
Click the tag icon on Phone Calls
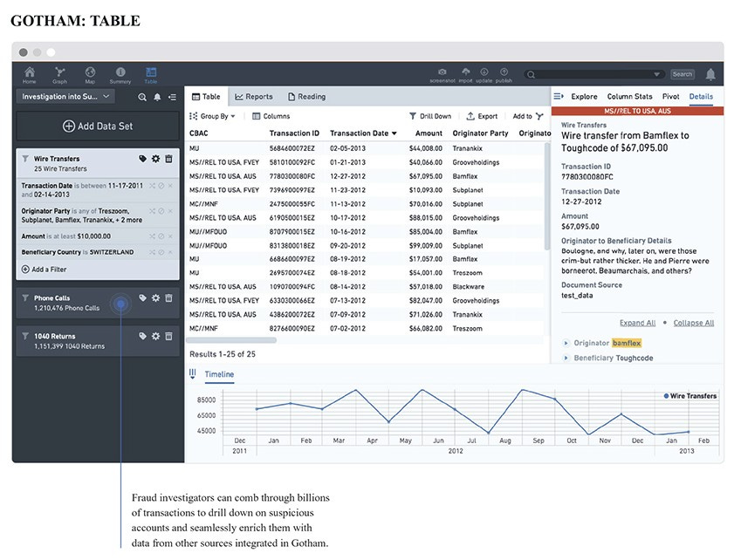coord(143,298)
